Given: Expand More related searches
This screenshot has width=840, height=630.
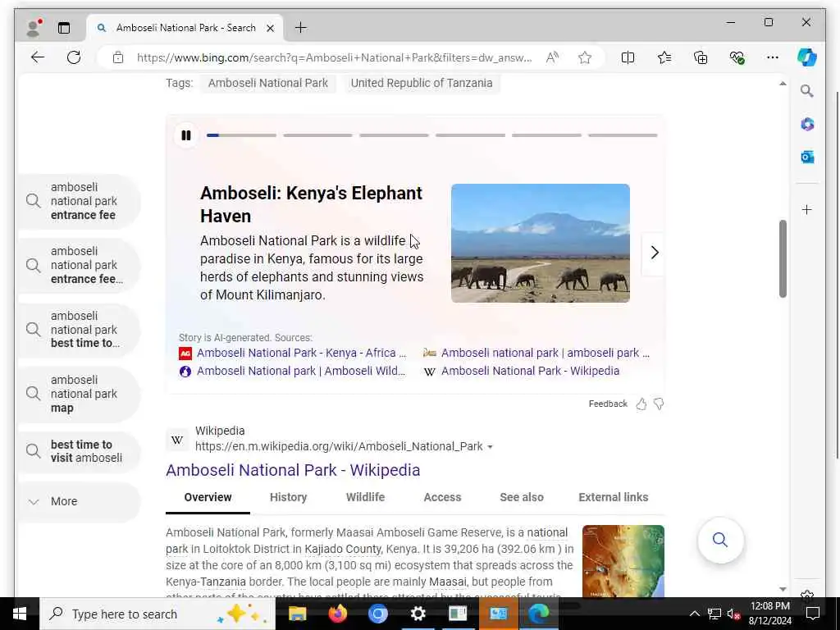Looking at the screenshot, I should click(80, 501).
